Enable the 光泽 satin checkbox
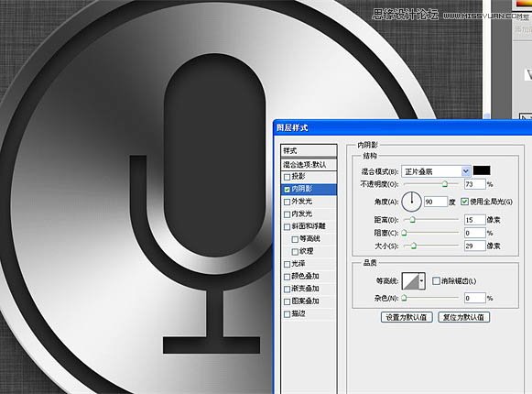 coord(287,264)
